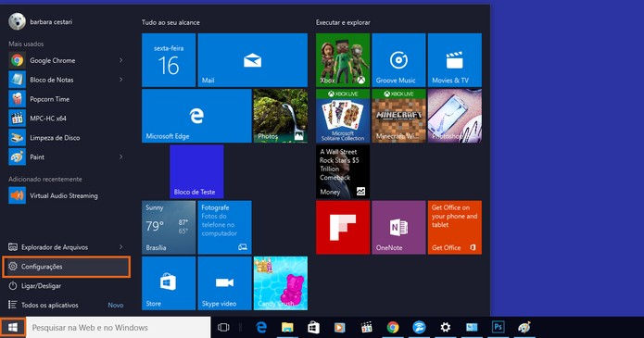Launch the Microsoft Edge tile
Image resolution: width=644 pixels, height=338 pixels.
[196, 116]
